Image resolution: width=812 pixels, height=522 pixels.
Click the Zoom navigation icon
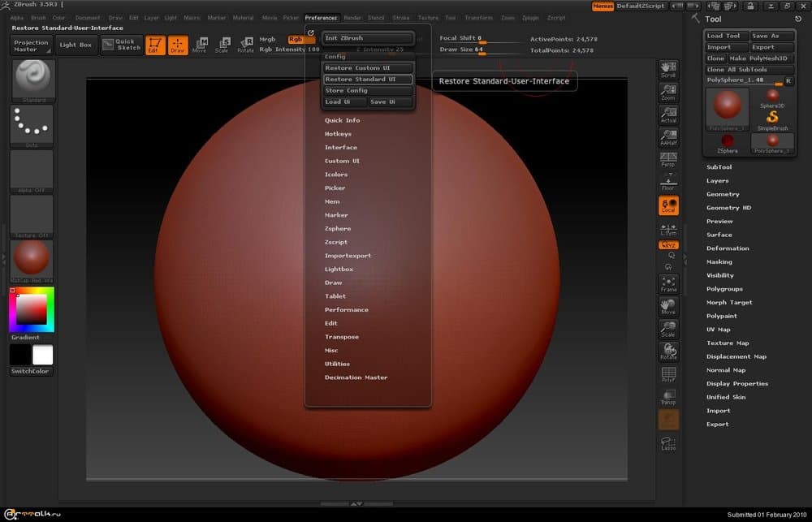[x=668, y=93]
